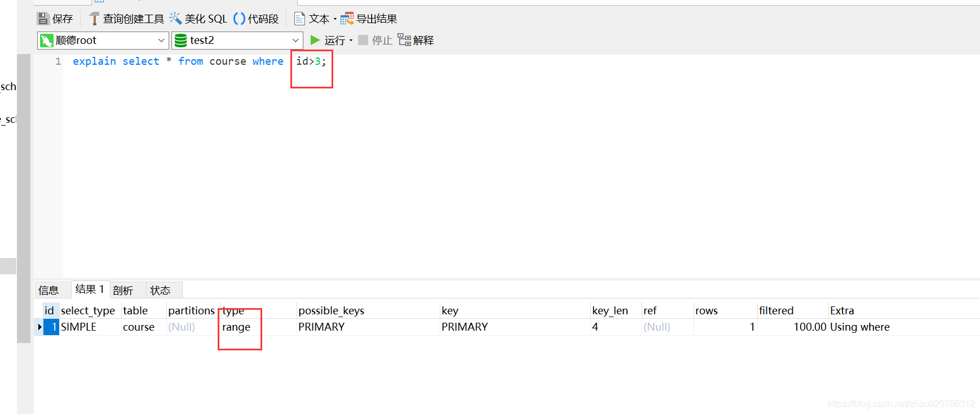This screenshot has width=980, height=414.
Task: Click the 解释 label
Action: (423, 41)
